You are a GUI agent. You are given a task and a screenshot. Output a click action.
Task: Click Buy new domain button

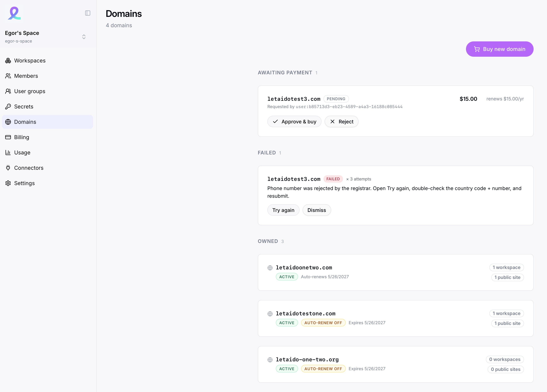coord(500,49)
